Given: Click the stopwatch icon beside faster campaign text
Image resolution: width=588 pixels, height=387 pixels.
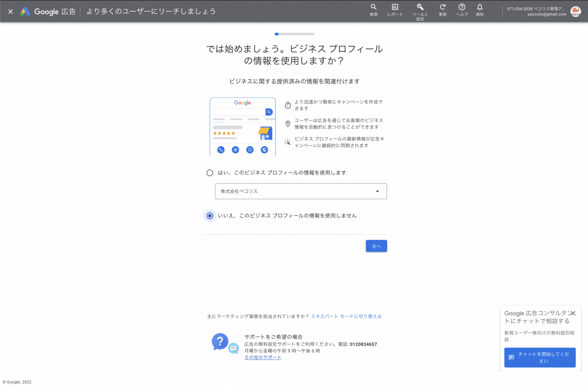Looking at the screenshot, I should click(288, 105).
